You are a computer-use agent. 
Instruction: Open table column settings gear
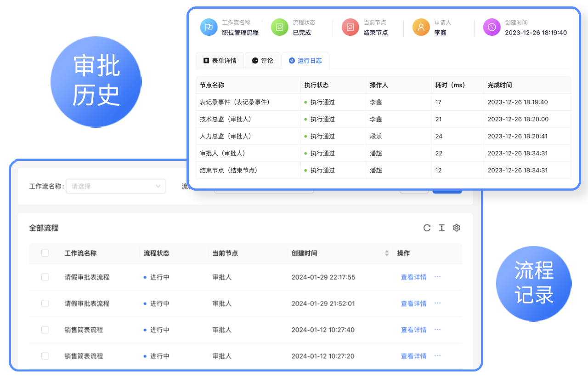point(456,228)
